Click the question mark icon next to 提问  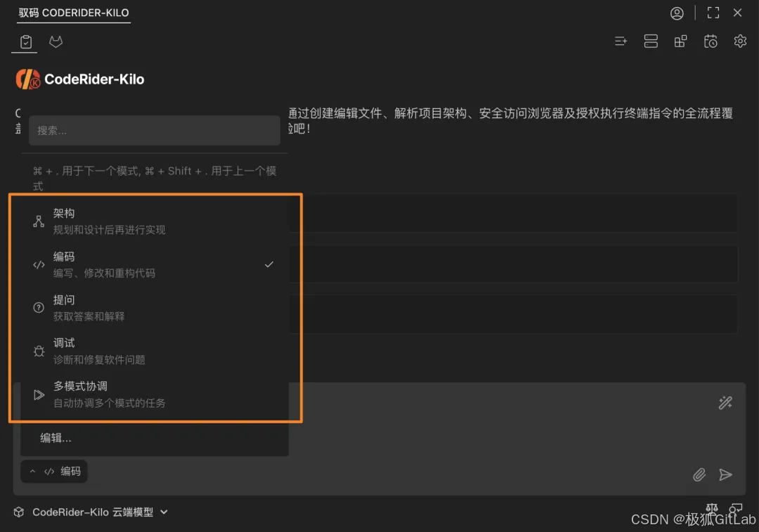pos(39,307)
